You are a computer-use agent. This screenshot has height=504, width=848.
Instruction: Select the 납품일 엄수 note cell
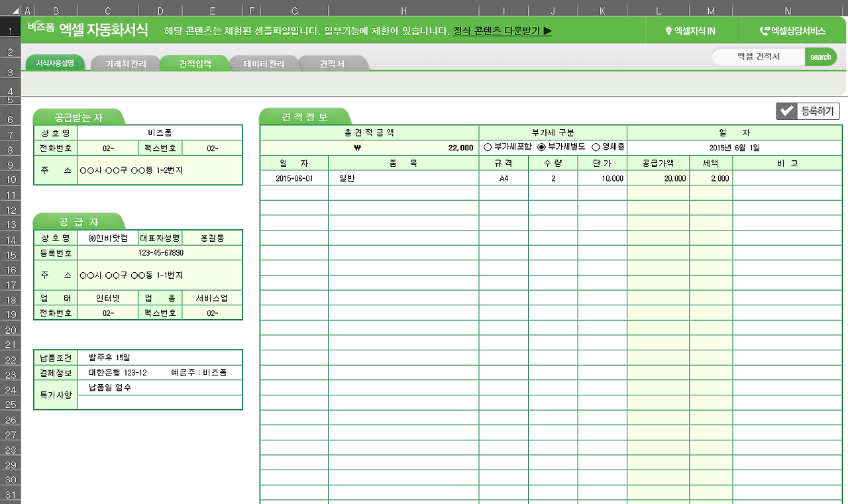[160, 387]
